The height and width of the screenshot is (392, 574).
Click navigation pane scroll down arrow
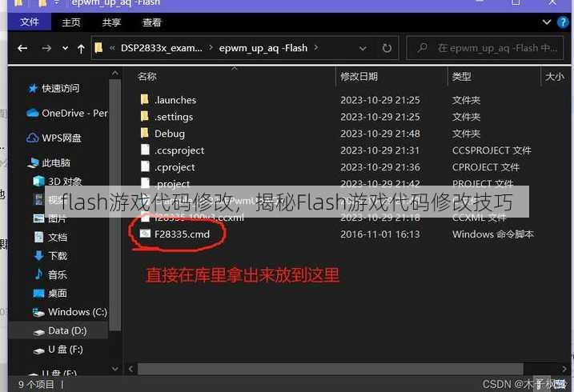pyautogui.click(x=115, y=369)
